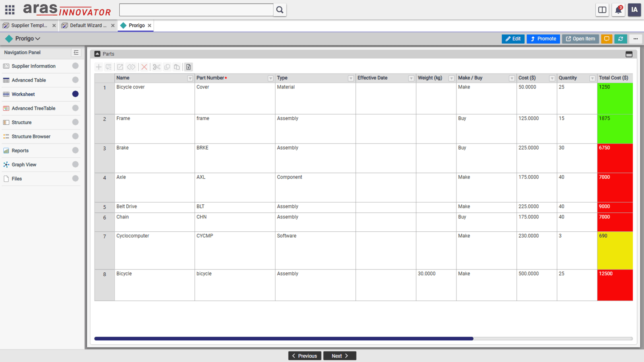Viewport: 644px width, 362px height.
Task: Open the Make / Buy column filter dropdown
Action: [512, 78]
